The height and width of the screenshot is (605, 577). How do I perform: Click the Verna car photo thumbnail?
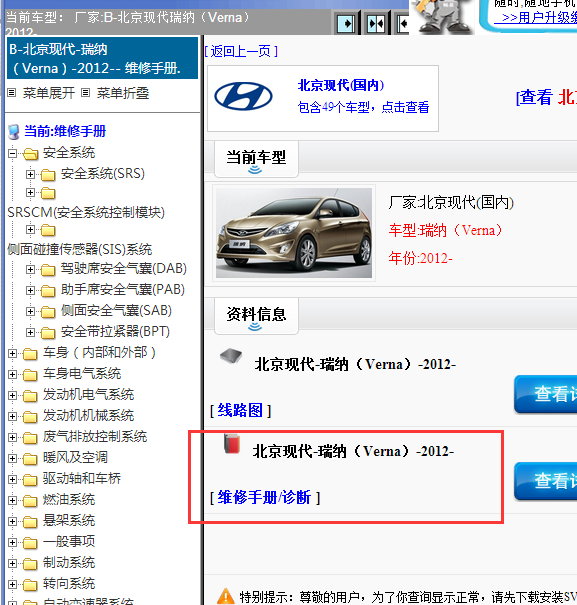[294, 233]
